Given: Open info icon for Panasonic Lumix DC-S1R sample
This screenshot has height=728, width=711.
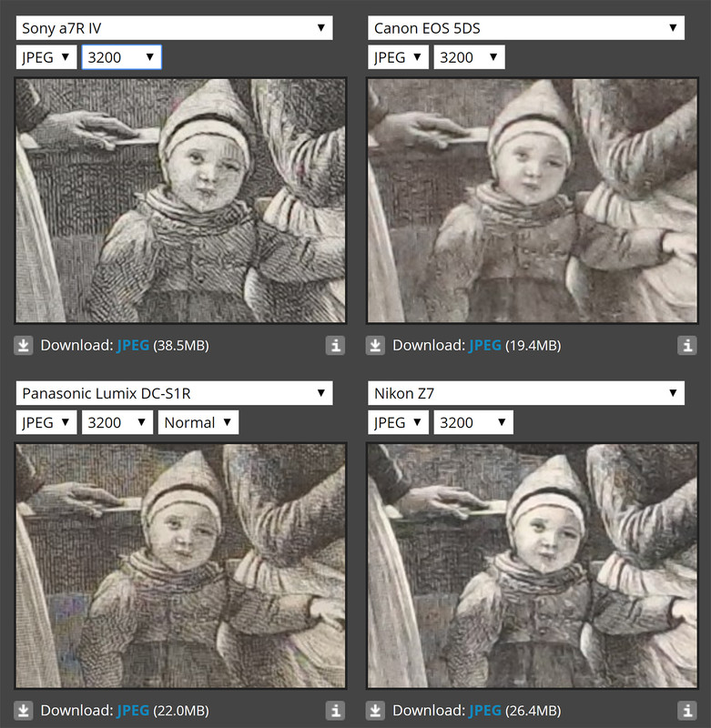Looking at the screenshot, I should 335,711.
